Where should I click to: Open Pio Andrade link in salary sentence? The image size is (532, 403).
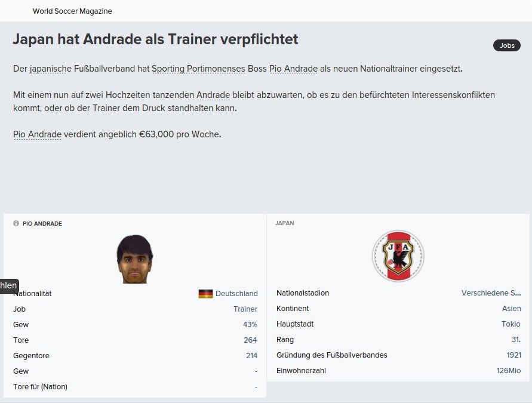coord(38,134)
